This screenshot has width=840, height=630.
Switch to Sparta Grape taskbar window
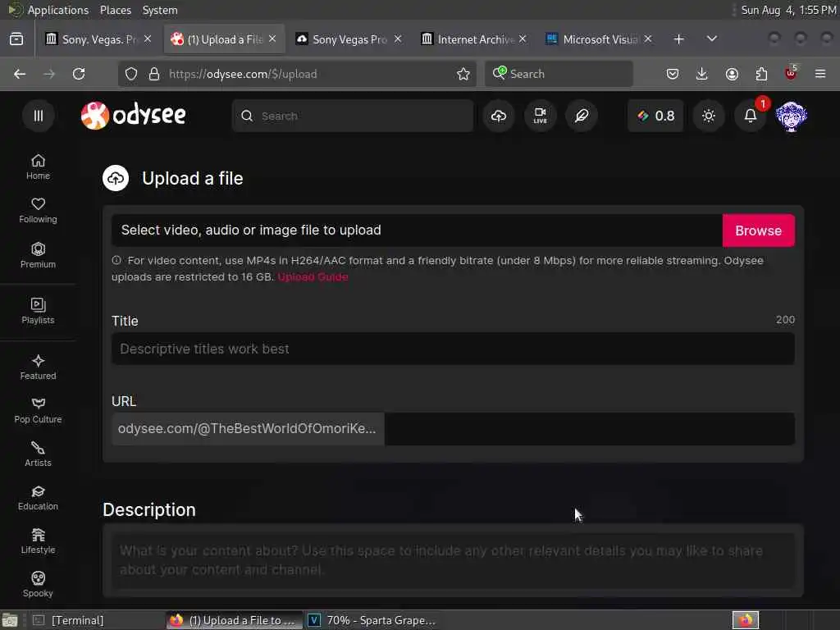pyautogui.click(x=373, y=620)
